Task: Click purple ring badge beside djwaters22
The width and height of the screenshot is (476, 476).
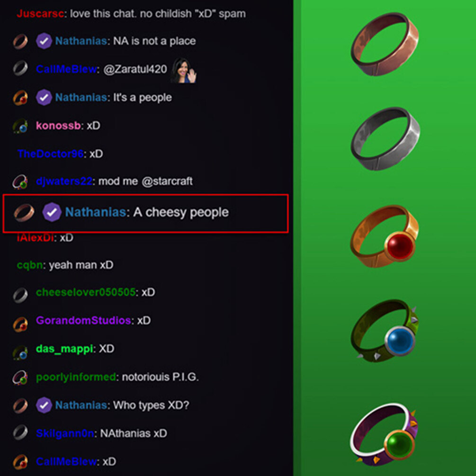Action: click(20, 182)
